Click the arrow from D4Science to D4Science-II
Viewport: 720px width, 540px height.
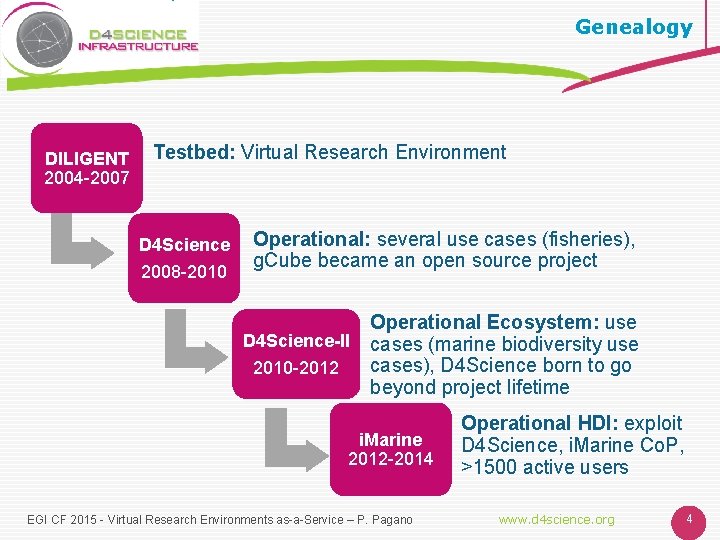pyautogui.click(x=195, y=341)
